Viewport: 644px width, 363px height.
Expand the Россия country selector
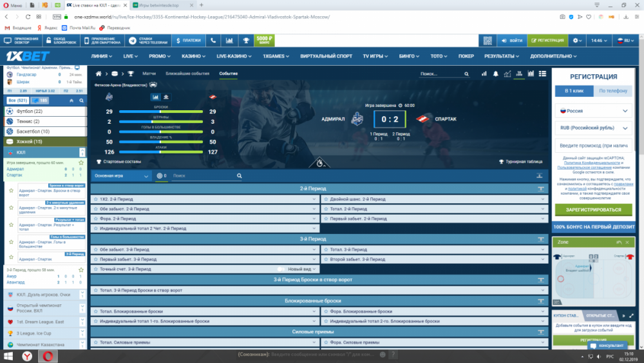592,111
